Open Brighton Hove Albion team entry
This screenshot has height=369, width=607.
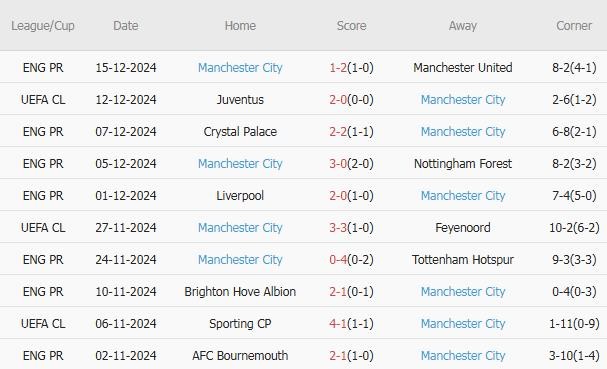(x=240, y=292)
